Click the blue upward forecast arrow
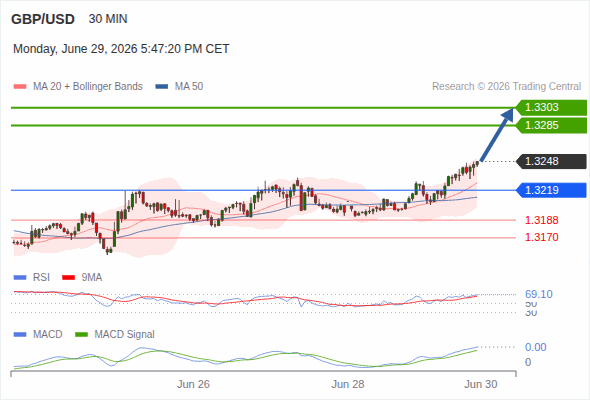Image resolution: width=590 pixels, height=400 pixels. 497,135
